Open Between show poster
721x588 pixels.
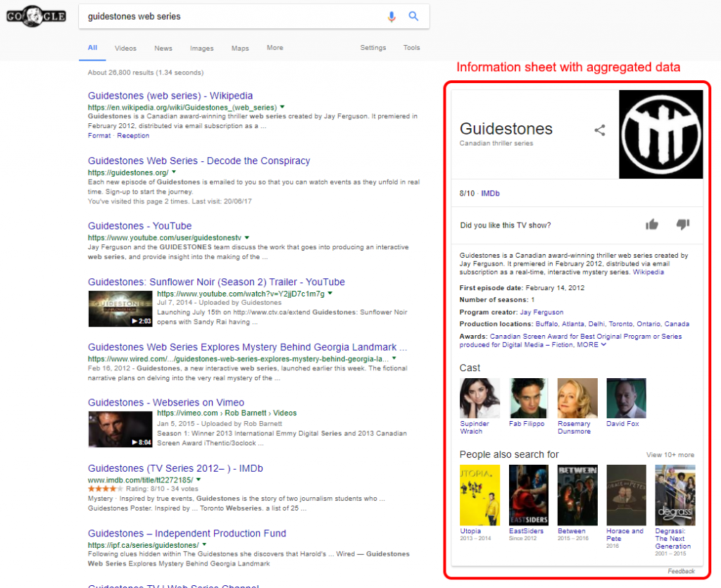pyautogui.click(x=577, y=495)
